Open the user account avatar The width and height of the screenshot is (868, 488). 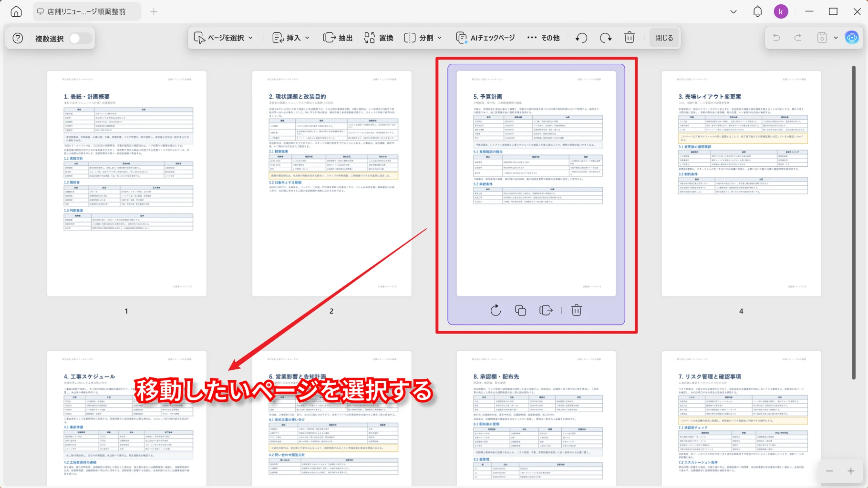click(x=781, y=12)
